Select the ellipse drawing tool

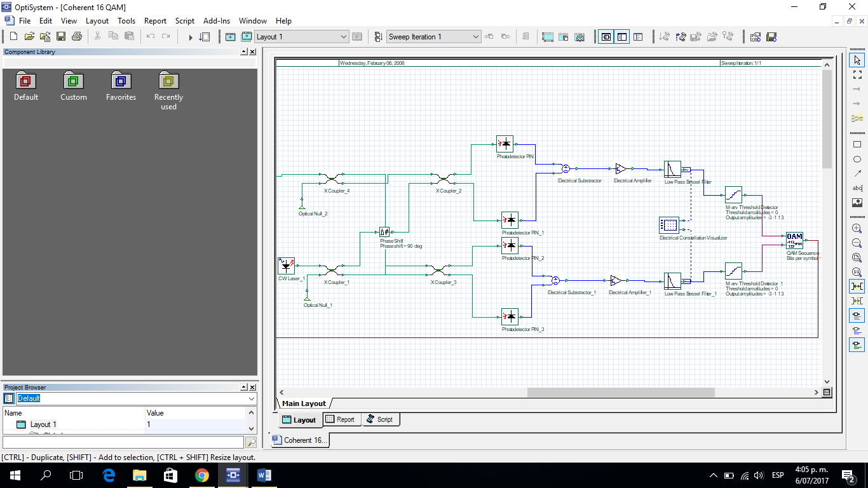pos(857,159)
